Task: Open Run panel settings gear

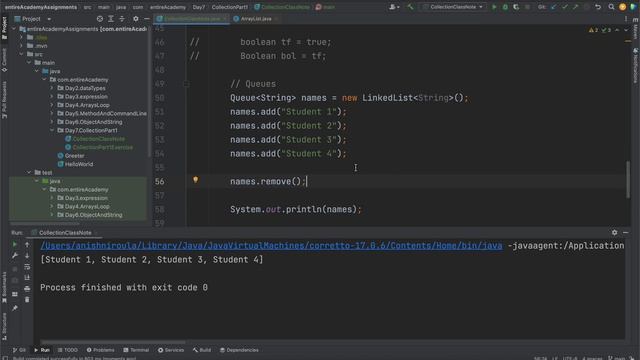Action: tap(614, 232)
